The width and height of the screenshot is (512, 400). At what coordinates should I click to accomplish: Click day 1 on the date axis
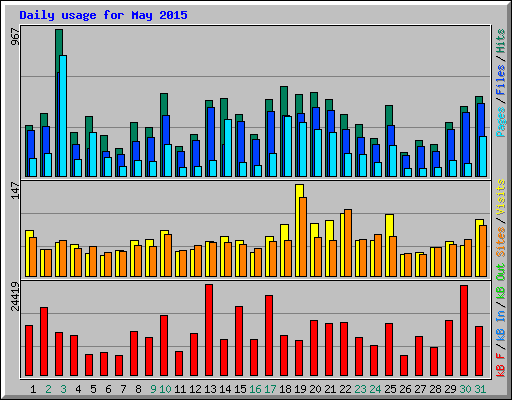33,389
